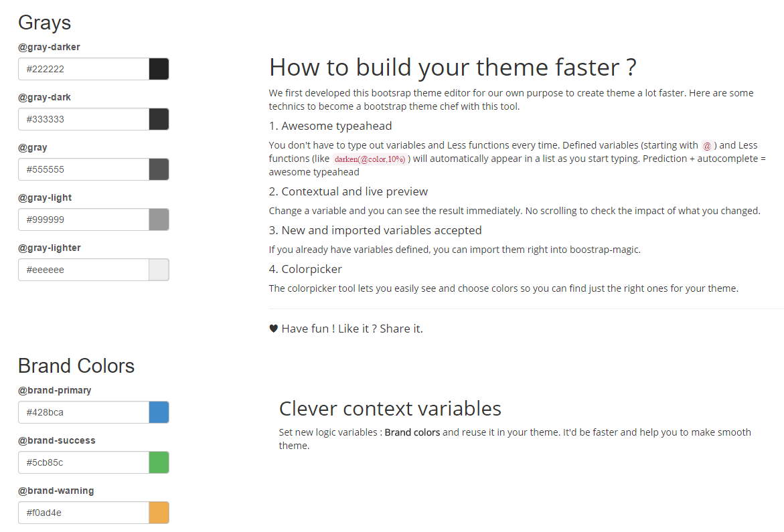
Task: Select the #999999 input box
Action: (x=84, y=219)
